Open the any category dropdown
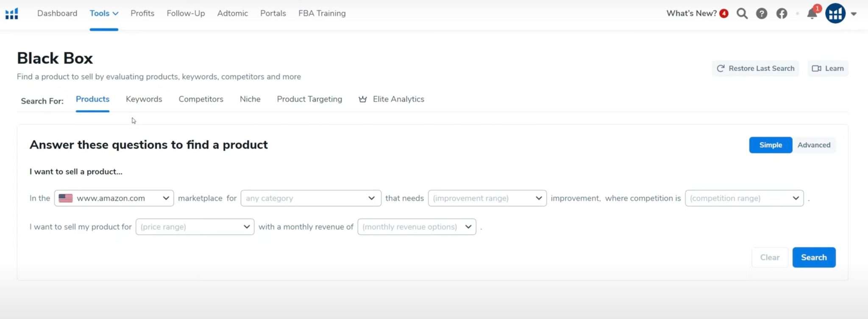868x319 pixels. pos(311,198)
